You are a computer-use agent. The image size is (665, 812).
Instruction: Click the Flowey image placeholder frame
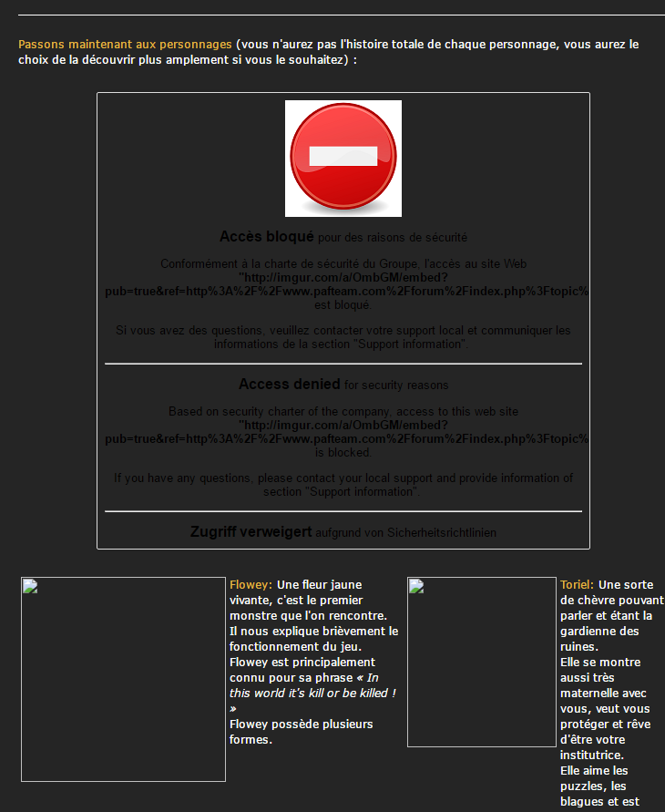[x=123, y=680]
